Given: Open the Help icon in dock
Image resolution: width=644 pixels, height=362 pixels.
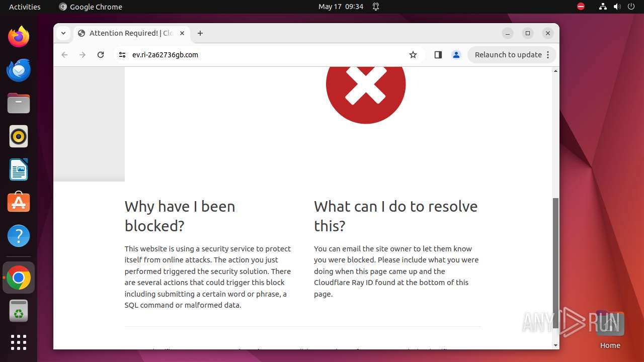Looking at the screenshot, I should pyautogui.click(x=19, y=236).
